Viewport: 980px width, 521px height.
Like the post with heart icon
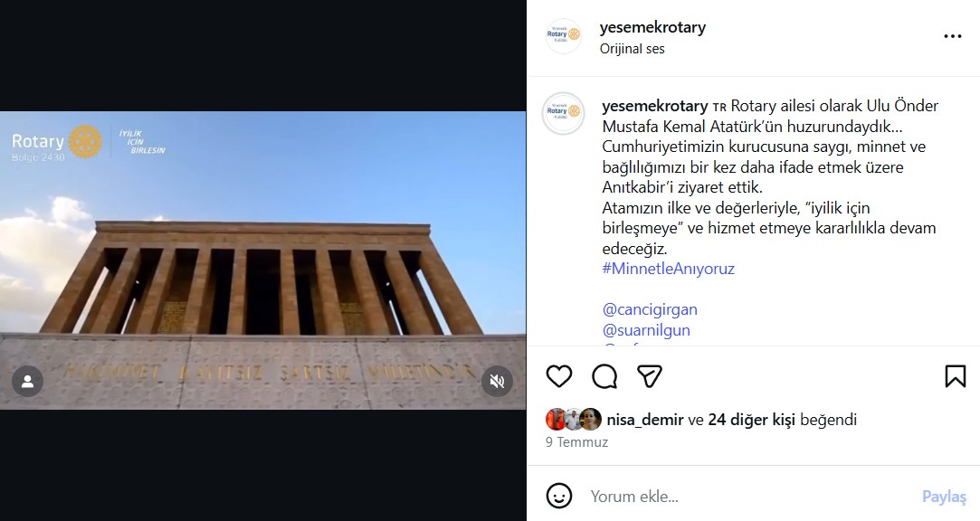[558, 376]
